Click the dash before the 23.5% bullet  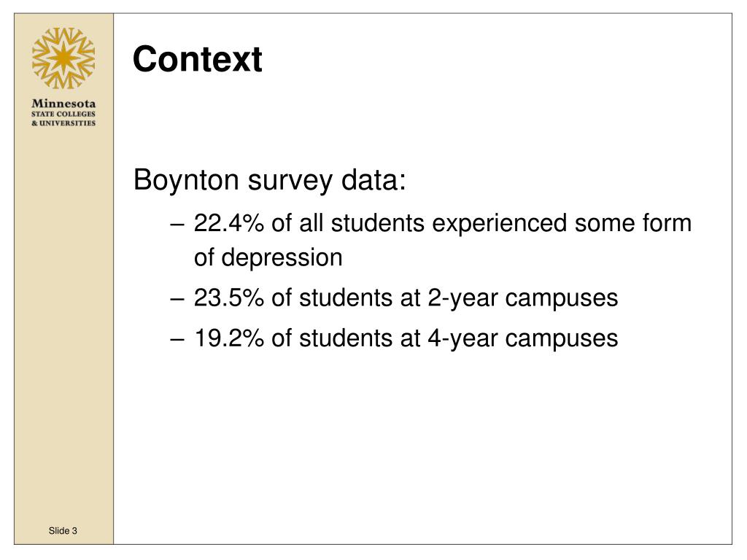click(x=177, y=300)
